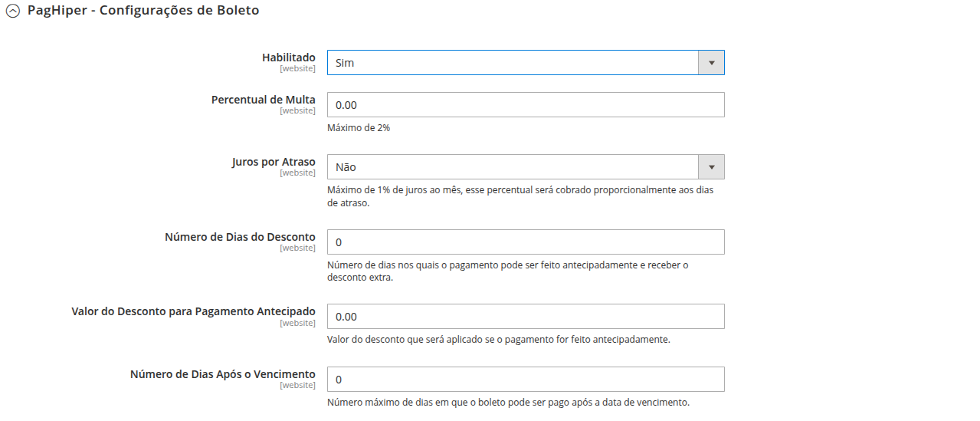The height and width of the screenshot is (421, 980).
Task: Click the PagHiper - Configurações de Boleto heading
Action: [143, 11]
